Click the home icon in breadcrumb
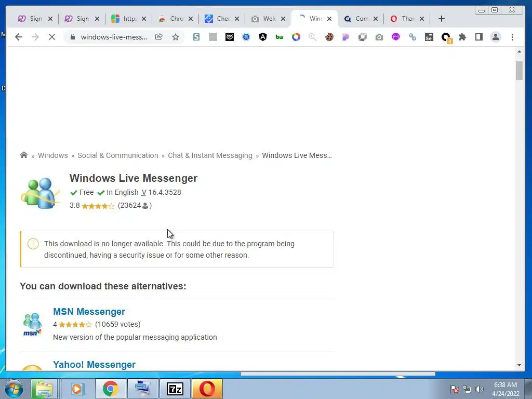The width and height of the screenshot is (532, 399). pos(24,155)
